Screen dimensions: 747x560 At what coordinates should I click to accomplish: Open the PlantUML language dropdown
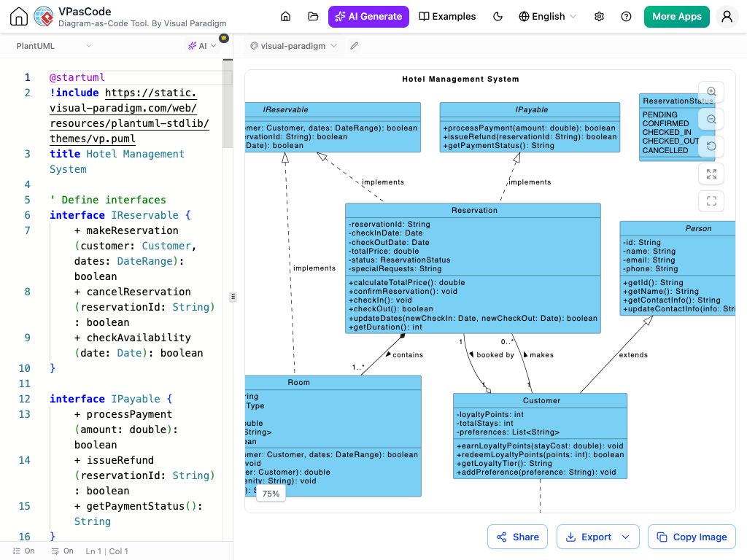(53, 46)
